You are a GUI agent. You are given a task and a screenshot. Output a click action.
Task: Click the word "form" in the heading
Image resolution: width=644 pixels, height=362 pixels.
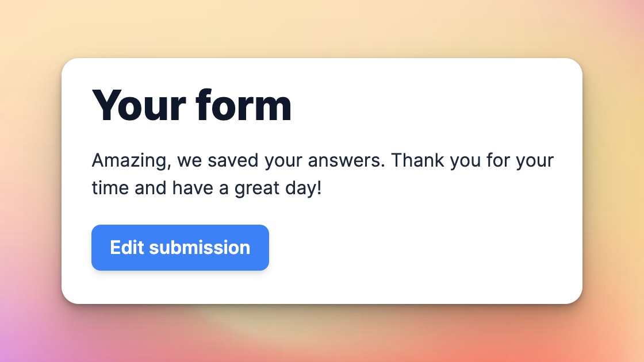click(x=243, y=105)
